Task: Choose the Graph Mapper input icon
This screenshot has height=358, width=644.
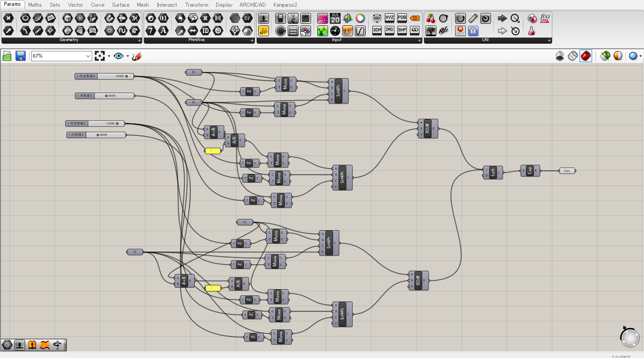Action: [360, 31]
